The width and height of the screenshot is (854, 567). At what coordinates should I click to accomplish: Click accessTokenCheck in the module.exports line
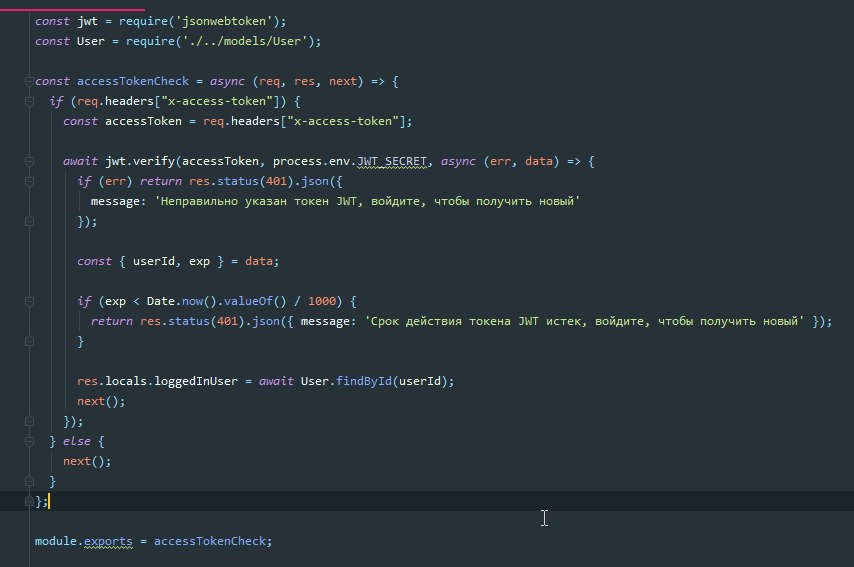210,541
